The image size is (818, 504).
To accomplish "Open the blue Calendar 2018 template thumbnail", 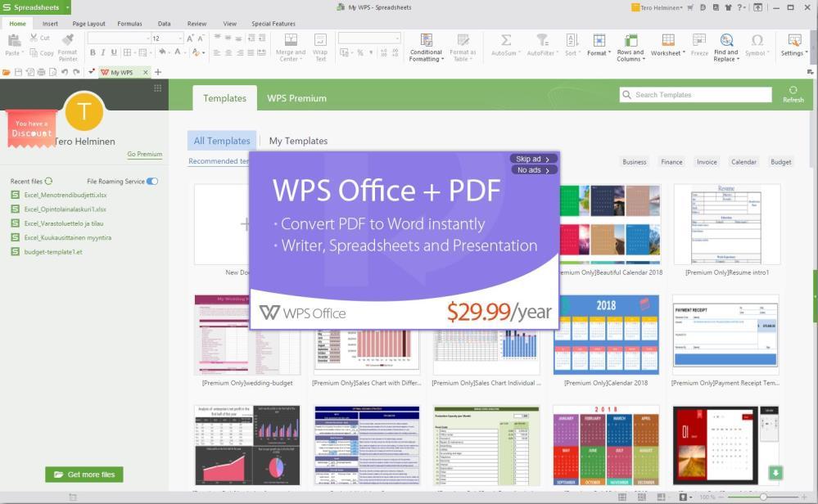I will 606,335.
